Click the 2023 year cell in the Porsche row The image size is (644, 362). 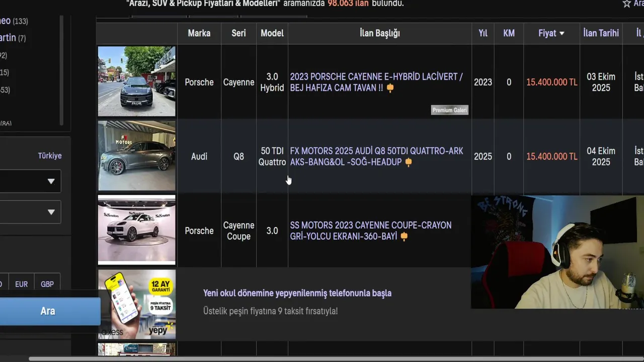coord(483,82)
